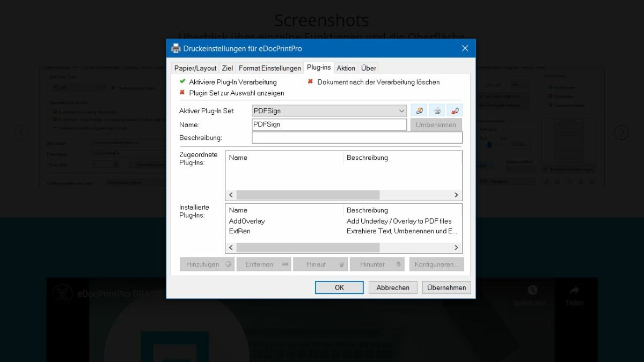
Task: Switch to the Papier/Layout tab
Action: point(195,68)
